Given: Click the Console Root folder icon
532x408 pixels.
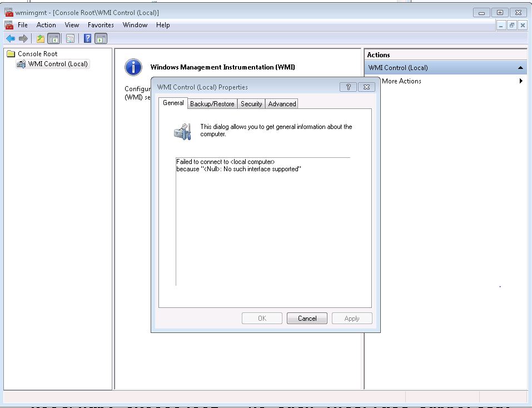Looking at the screenshot, I should pos(11,53).
